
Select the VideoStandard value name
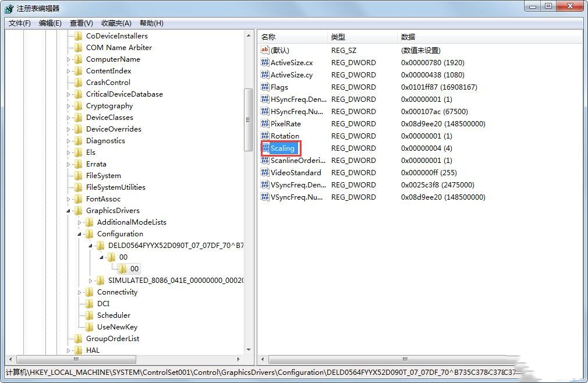click(x=296, y=173)
